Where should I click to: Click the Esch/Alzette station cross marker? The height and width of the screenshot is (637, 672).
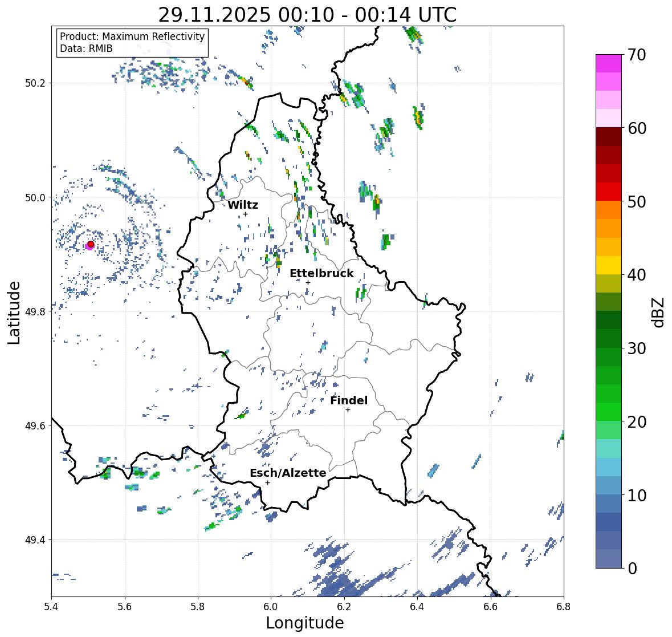click(267, 482)
